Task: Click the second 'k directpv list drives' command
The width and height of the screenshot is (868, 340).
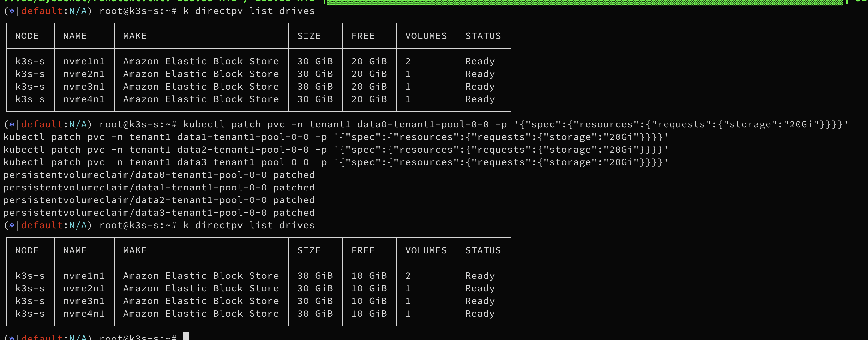Action: point(249,225)
